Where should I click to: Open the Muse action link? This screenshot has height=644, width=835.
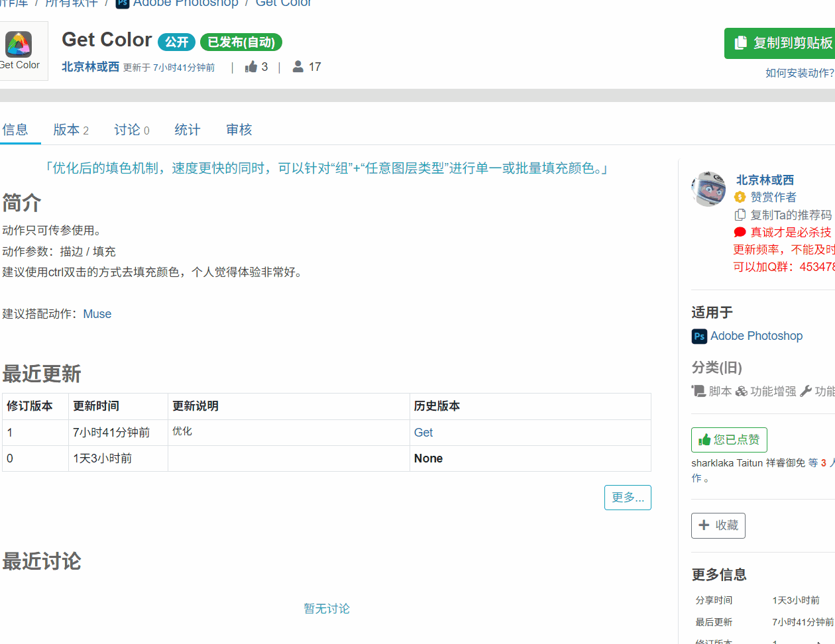[97, 314]
